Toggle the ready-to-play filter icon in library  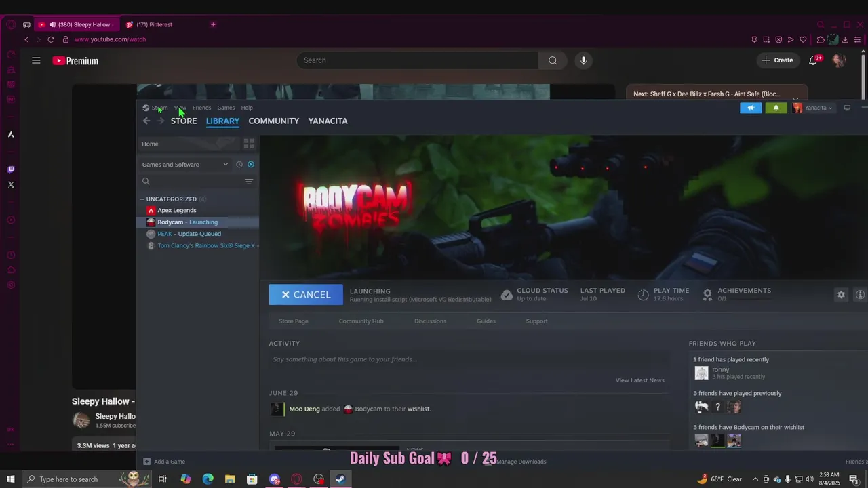click(x=251, y=165)
